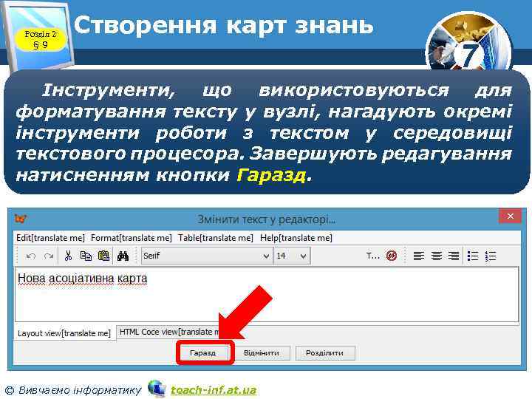Open the font size 14 dropdown
The height and width of the screenshot is (399, 532).
pos(292,256)
